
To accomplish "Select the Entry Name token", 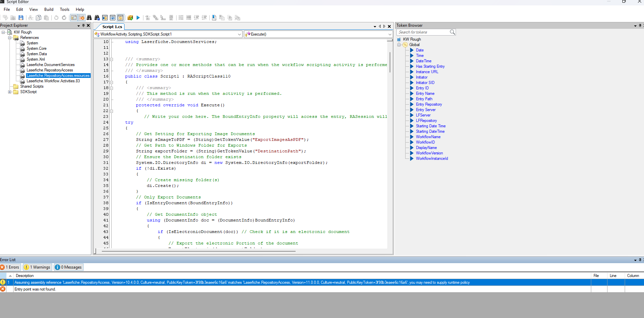I will [425, 93].
